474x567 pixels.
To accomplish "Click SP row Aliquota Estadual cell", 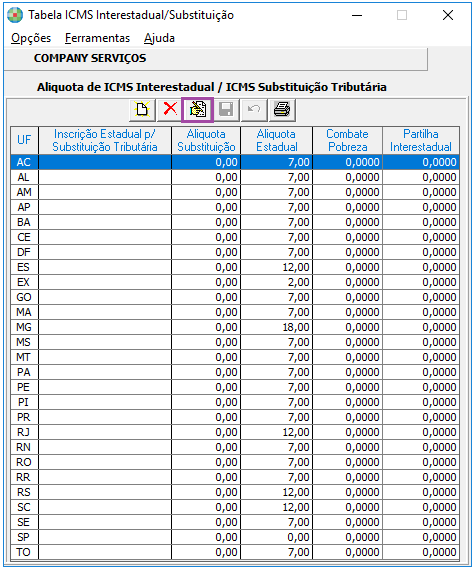I will [x=277, y=537].
